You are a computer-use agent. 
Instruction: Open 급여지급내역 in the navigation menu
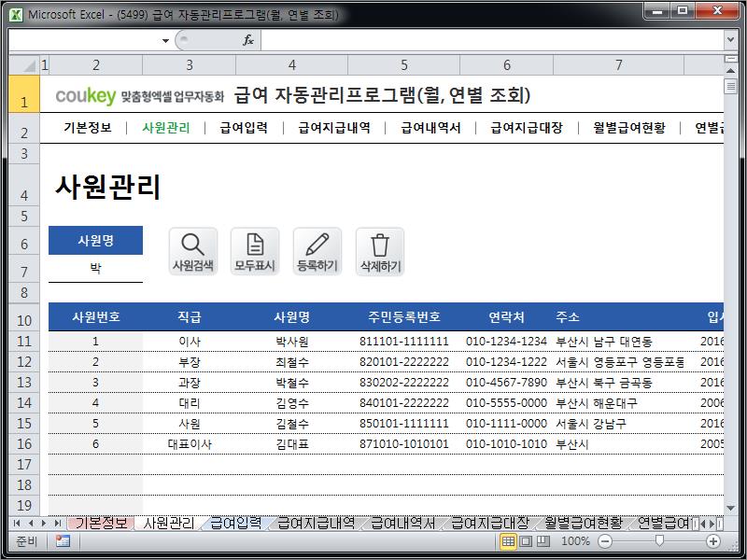334,128
